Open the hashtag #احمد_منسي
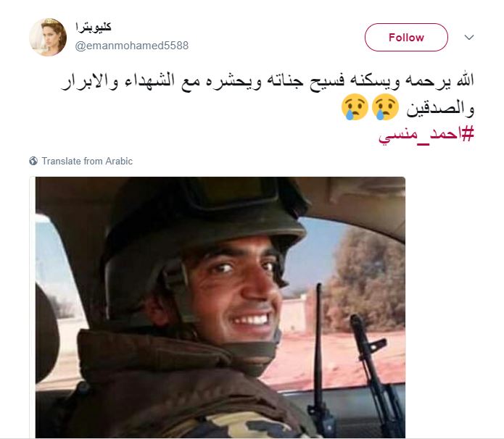 click(426, 135)
